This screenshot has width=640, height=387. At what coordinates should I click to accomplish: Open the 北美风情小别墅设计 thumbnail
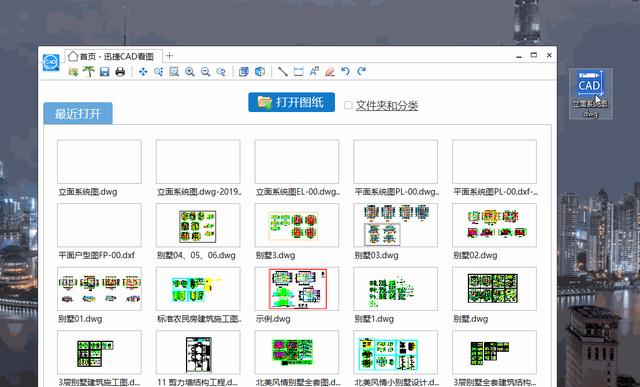point(396,353)
